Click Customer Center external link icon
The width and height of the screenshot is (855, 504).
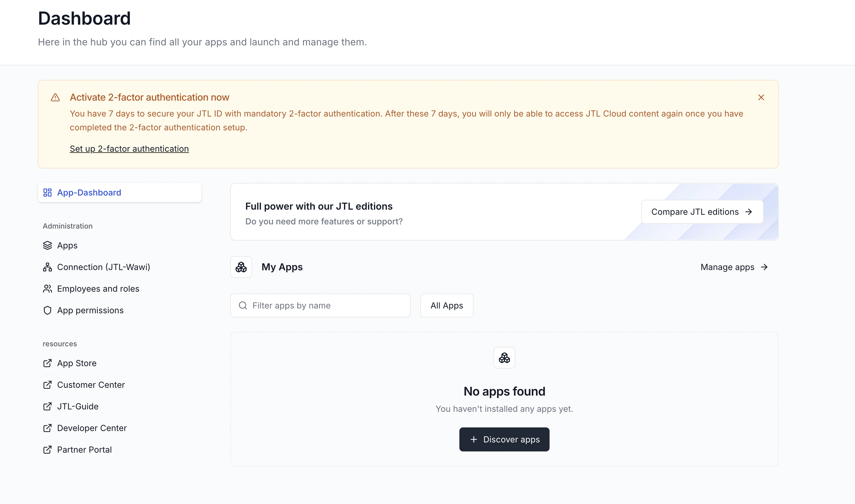coord(47,385)
